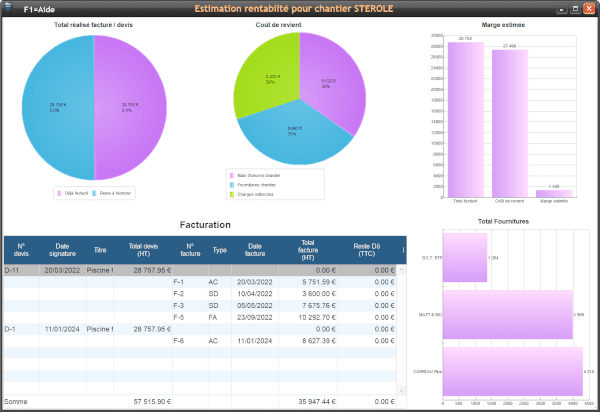Minimize the Estimation rentabilité window
This screenshot has width=600, height=412.
(561, 7)
